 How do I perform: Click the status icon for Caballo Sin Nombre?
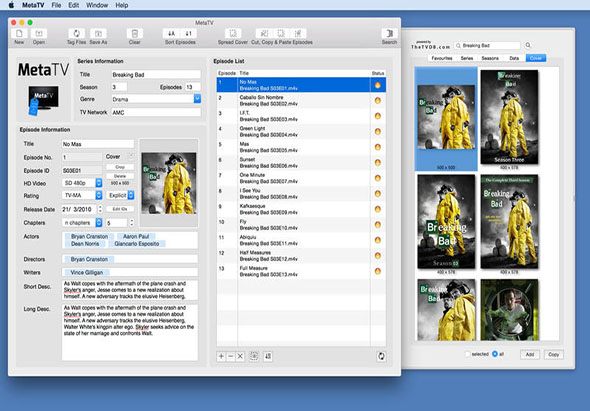click(x=377, y=100)
